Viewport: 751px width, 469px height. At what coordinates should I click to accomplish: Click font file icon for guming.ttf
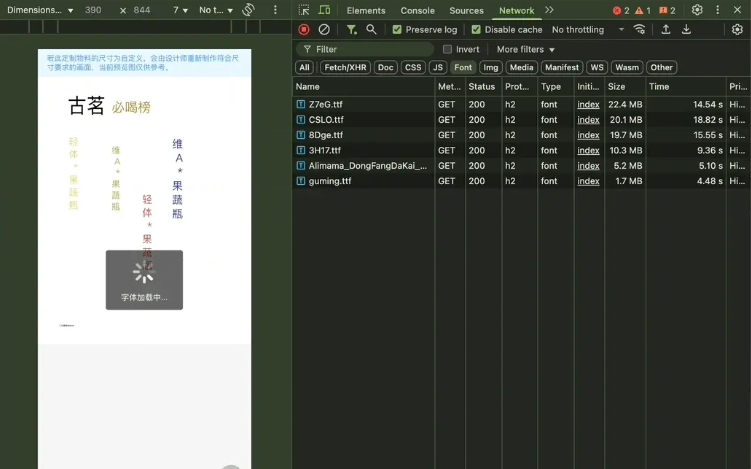[x=301, y=181]
